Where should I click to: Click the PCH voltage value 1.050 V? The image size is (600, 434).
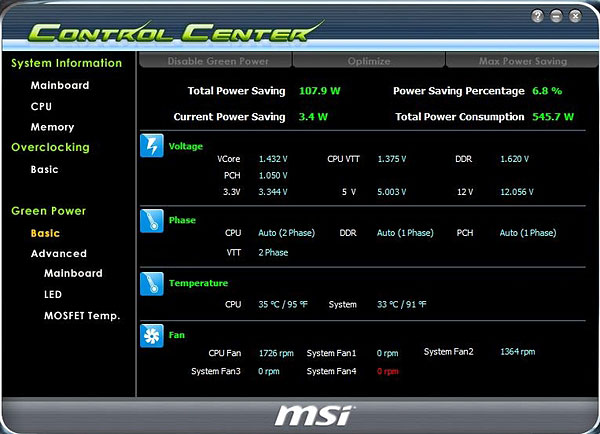tap(273, 175)
